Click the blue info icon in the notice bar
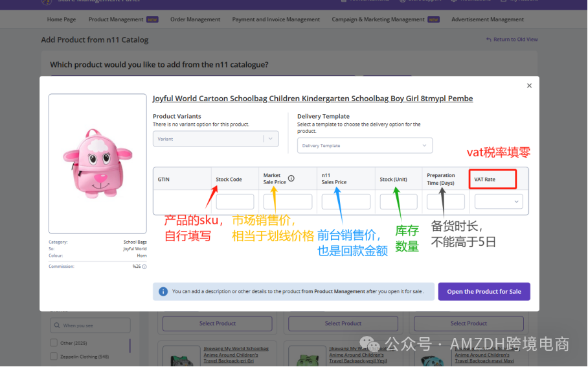The width and height of the screenshot is (588, 367). tap(163, 292)
